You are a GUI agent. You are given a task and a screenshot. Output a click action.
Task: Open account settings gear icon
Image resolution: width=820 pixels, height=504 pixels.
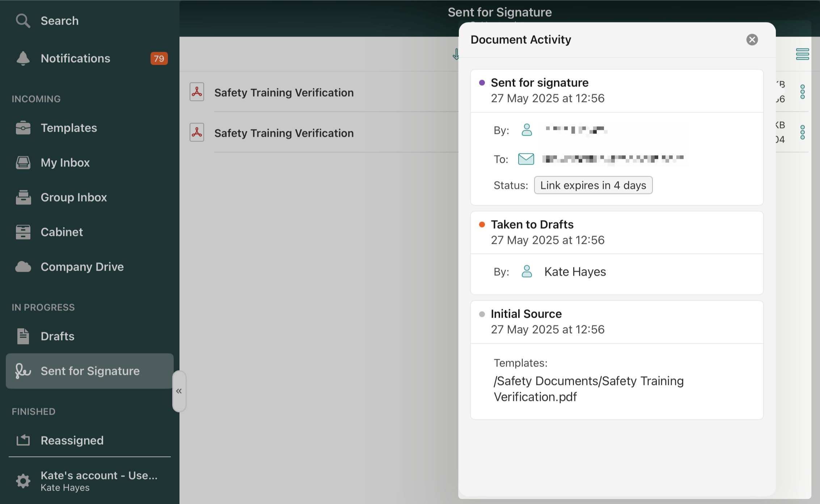[x=23, y=481]
